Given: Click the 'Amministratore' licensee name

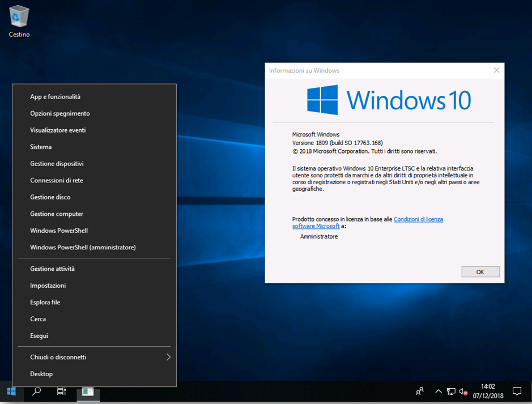Looking at the screenshot, I should [x=319, y=236].
